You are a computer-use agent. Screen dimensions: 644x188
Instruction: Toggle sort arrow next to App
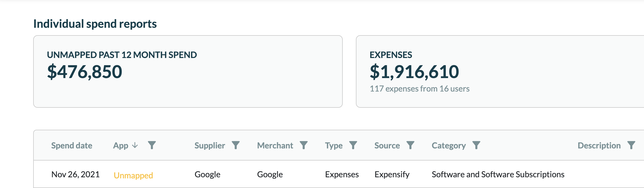coord(135,145)
